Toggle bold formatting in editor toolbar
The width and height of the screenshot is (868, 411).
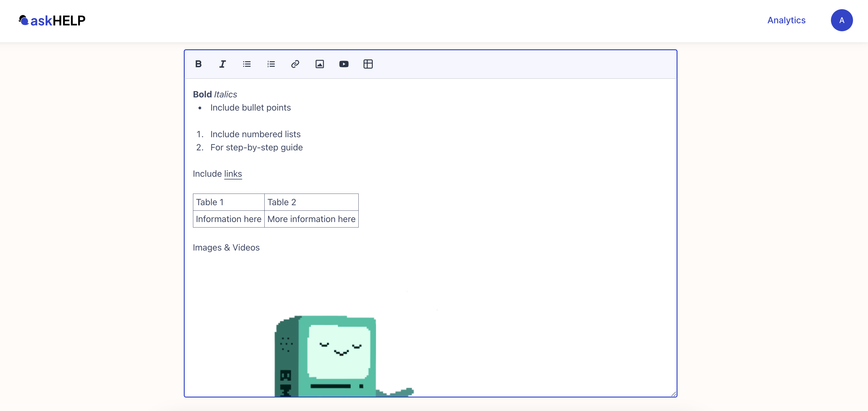click(198, 64)
